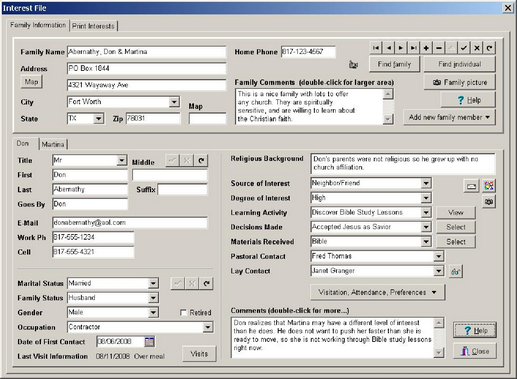517x379 pixels.
Task: Click Help button under Family picture
Action: (x=468, y=100)
